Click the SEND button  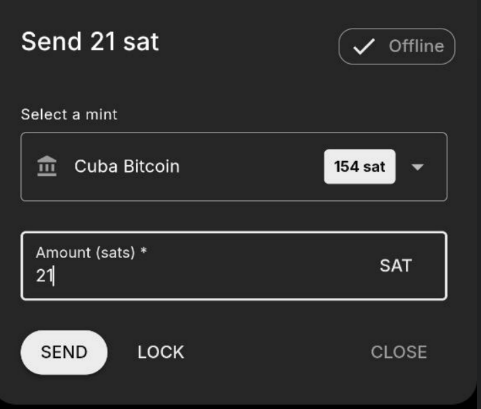(x=64, y=352)
